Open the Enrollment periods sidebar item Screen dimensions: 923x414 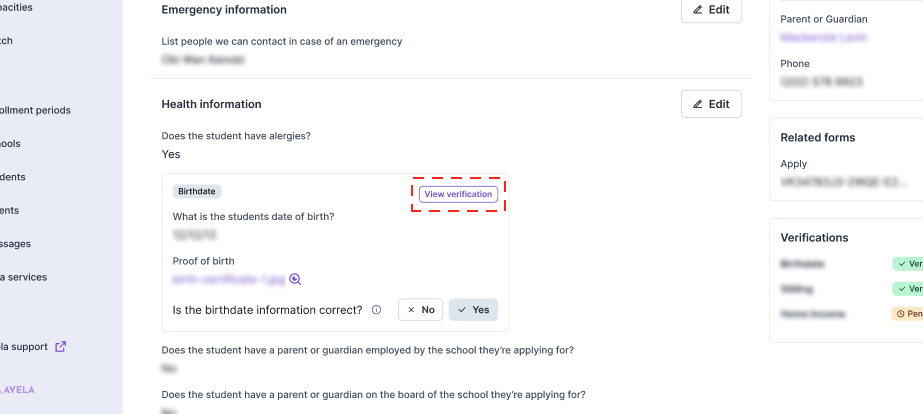click(36, 110)
